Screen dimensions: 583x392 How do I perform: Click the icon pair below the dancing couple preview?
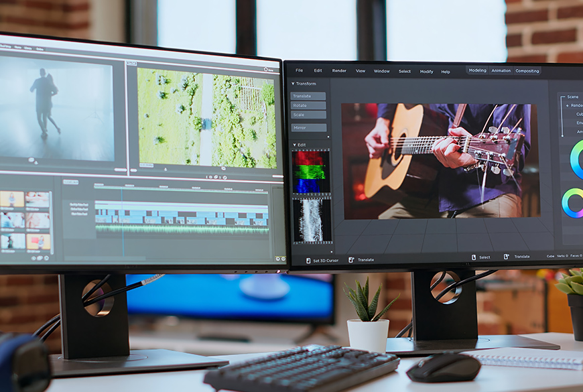click(33, 161)
